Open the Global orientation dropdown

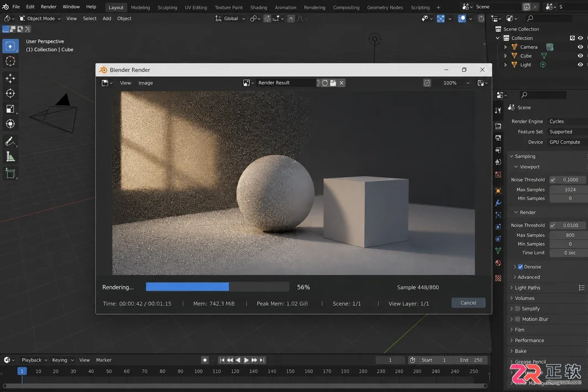(230, 18)
